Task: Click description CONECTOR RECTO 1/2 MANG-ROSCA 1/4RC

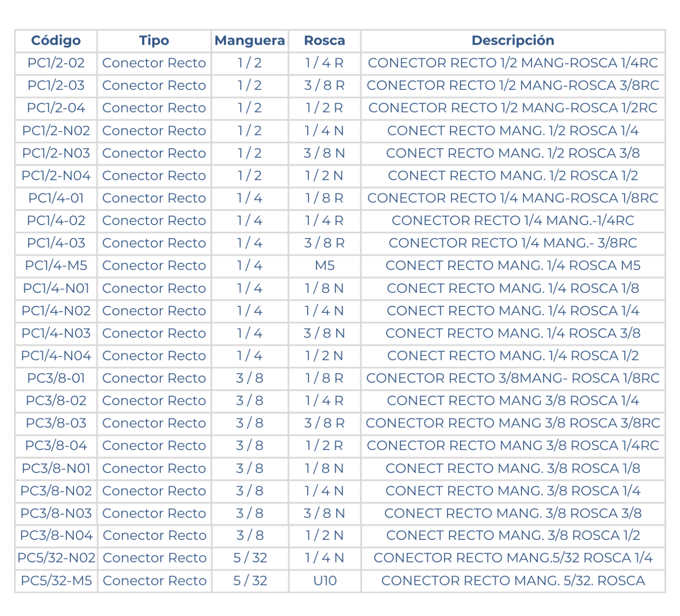Action: (x=513, y=63)
